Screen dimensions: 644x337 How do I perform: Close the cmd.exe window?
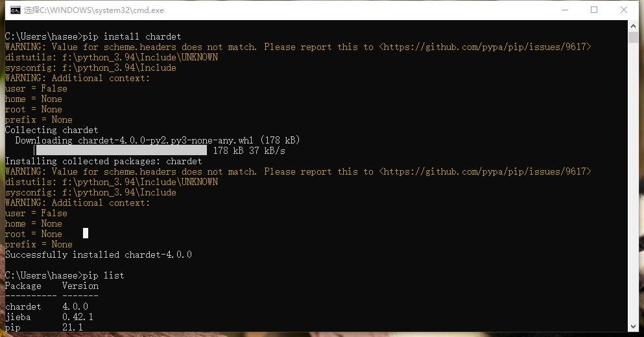(x=624, y=10)
